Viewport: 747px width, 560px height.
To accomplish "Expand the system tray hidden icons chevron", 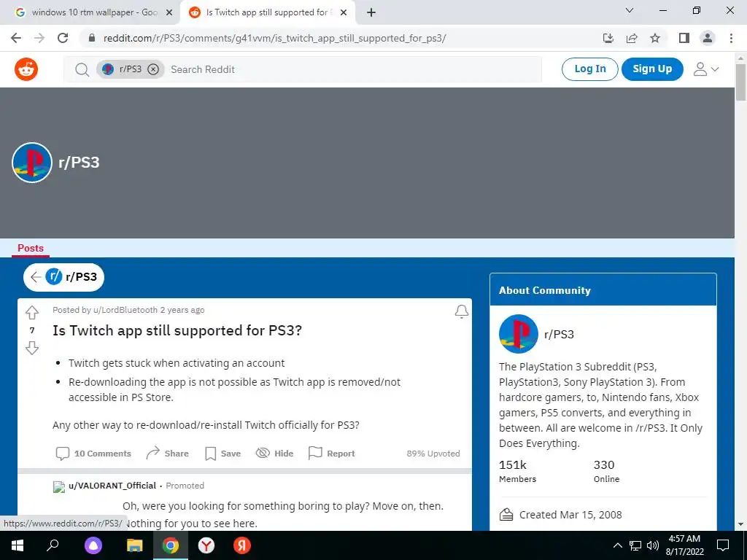I will pos(617,545).
